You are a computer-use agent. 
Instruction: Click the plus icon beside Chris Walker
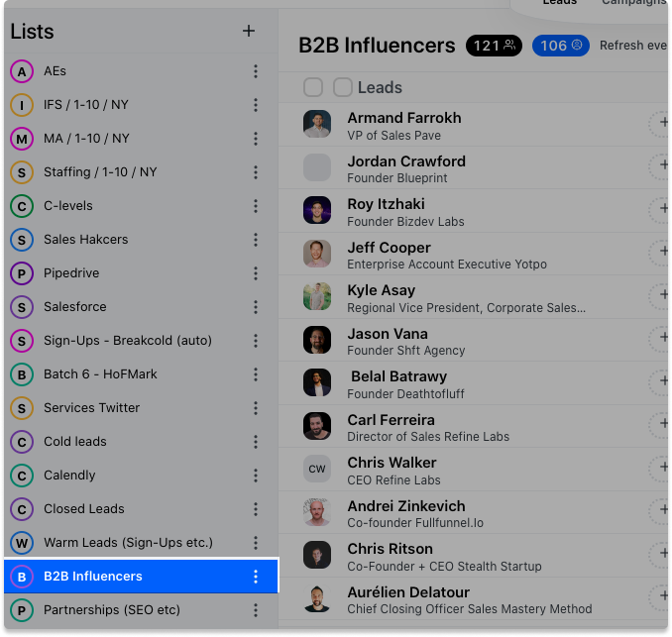662,467
